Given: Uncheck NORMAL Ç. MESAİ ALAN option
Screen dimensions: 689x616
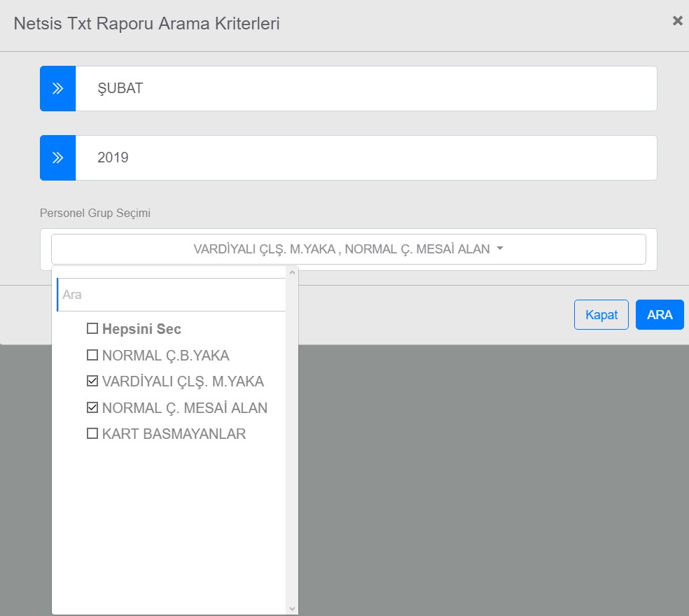Looking at the screenshot, I should (92, 407).
